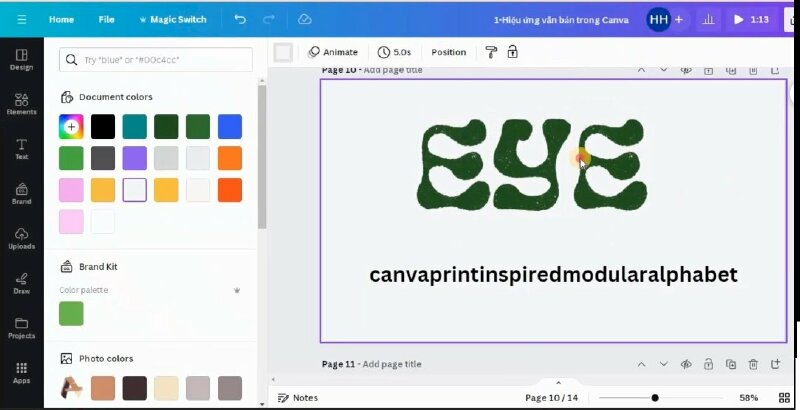
Task: Delete Page 11 using trash icon
Action: [753, 365]
